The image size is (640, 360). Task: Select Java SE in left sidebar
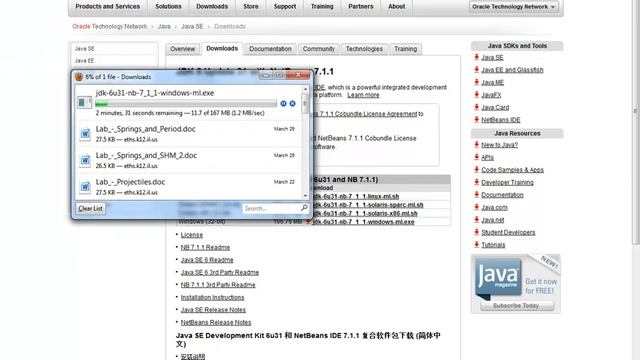click(x=84, y=49)
